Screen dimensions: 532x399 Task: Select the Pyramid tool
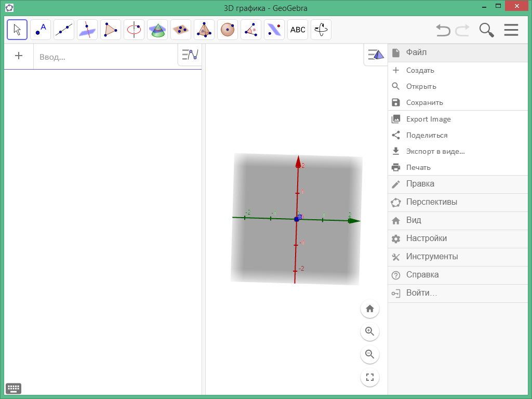[204, 30]
